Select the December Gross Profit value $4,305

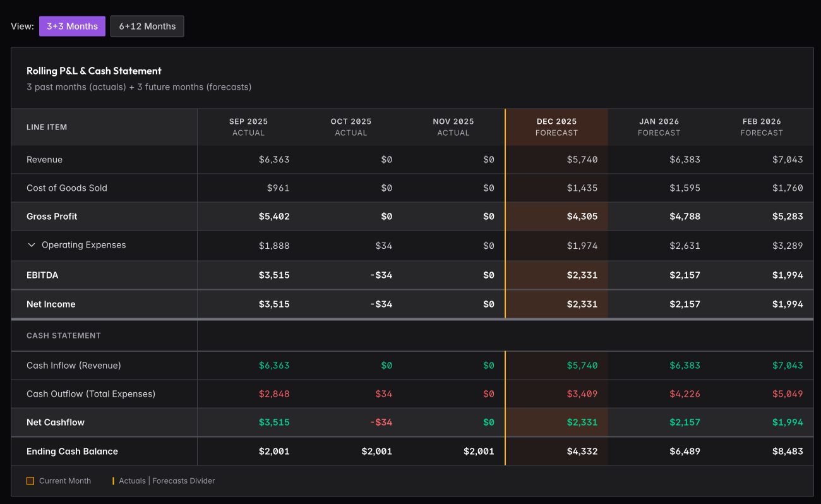(x=582, y=217)
